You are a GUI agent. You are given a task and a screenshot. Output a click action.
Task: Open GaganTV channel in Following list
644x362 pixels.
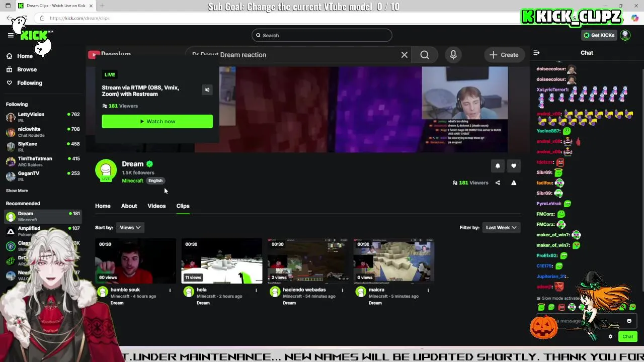(43, 176)
